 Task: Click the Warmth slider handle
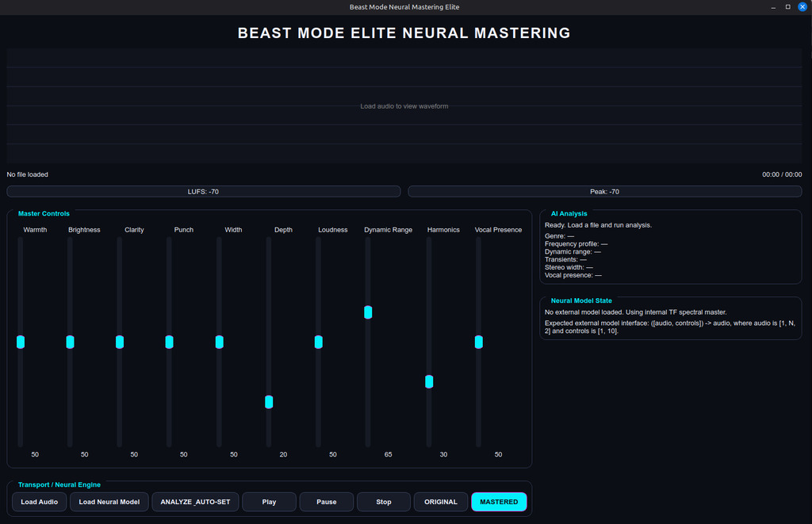(21, 342)
